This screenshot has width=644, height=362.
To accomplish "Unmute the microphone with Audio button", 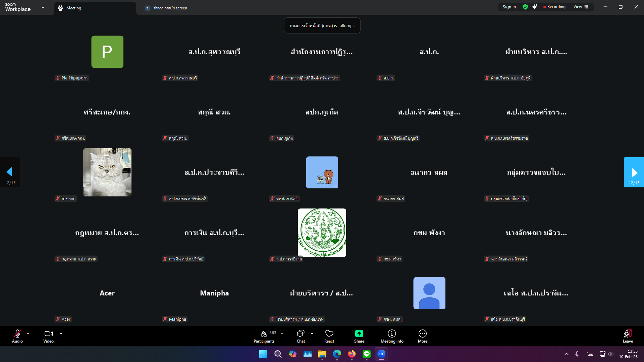I will 17,336.
